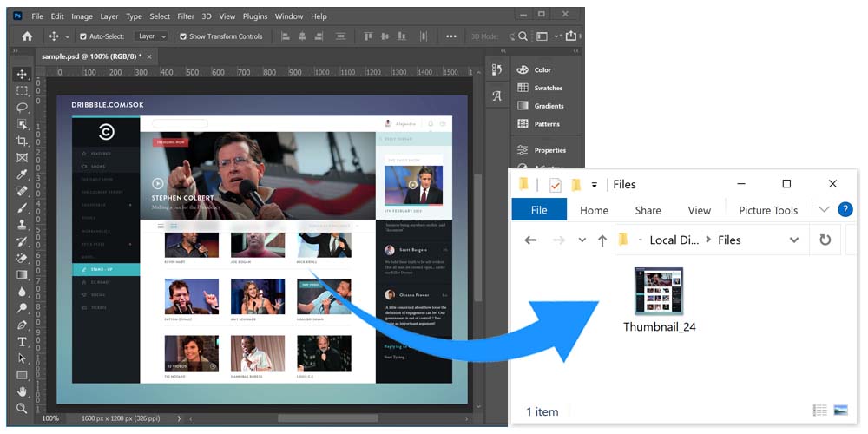The image size is (868, 434).
Task: Pick the Crop tool
Action: (22, 141)
